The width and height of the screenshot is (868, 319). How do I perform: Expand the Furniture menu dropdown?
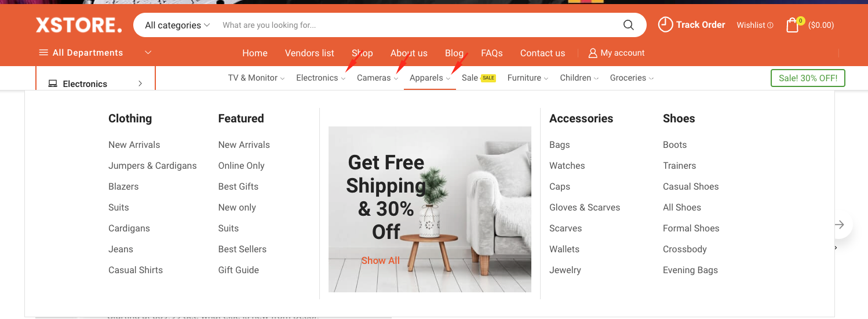pos(528,78)
